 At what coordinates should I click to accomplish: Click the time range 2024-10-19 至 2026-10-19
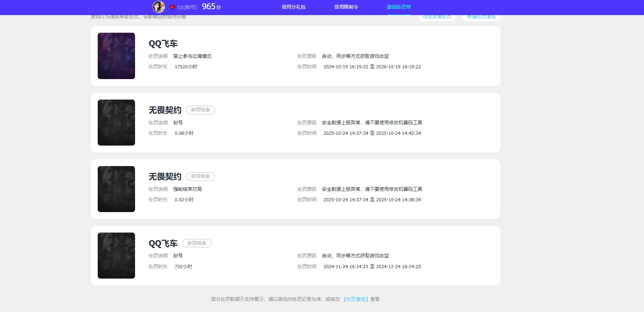372,66
